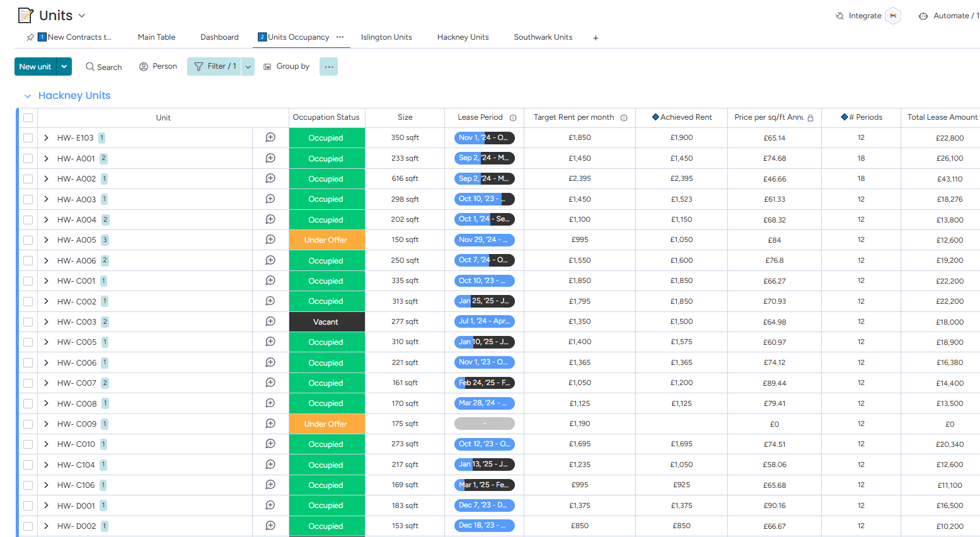The width and height of the screenshot is (980, 537).
Task: Click the Units board notepad icon
Action: coord(26,15)
